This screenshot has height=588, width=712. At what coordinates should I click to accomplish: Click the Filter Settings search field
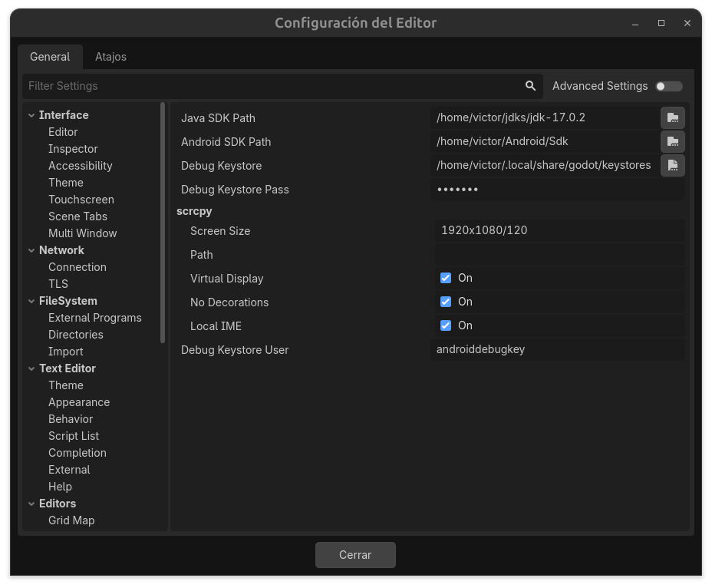[x=230, y=86]
